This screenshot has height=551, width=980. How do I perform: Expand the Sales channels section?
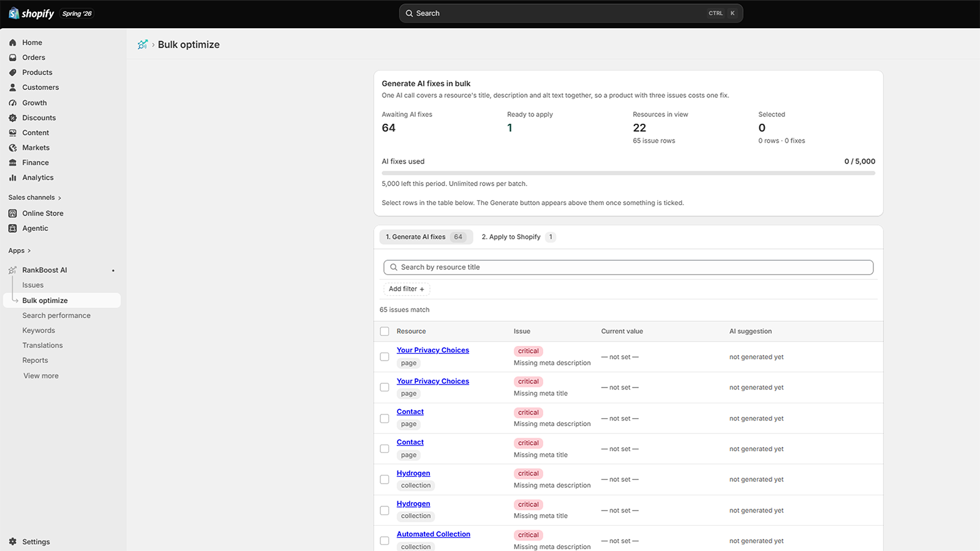click(35, 198)
